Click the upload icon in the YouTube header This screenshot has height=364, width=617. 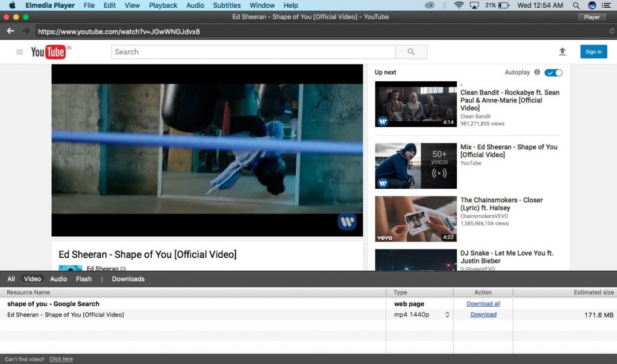pos(562,52)
